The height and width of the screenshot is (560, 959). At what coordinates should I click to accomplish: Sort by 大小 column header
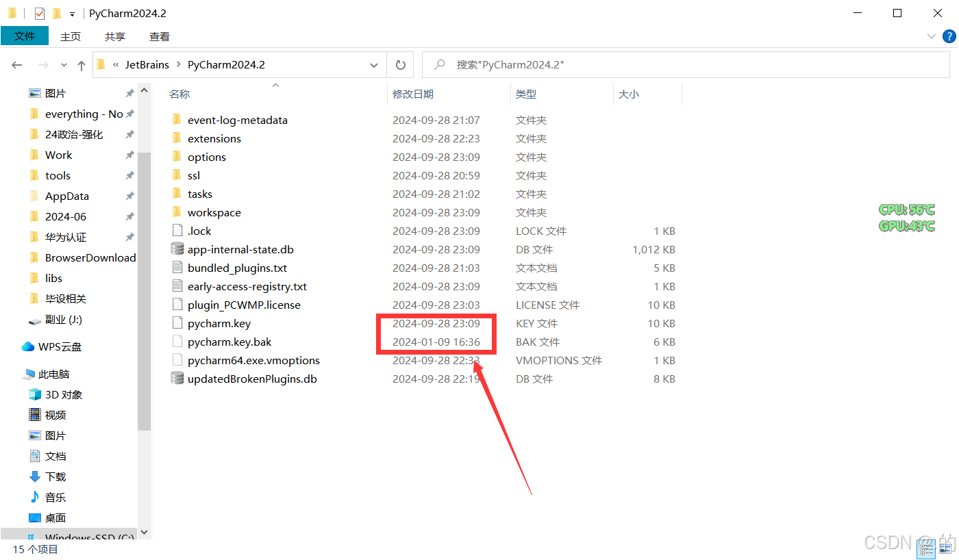[629, 94]
